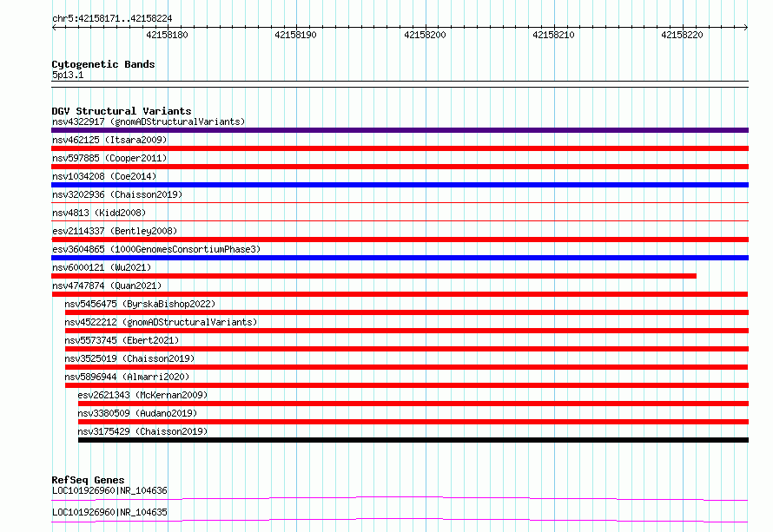Open nsv1034208 (Coe2014) variant label
773x532 pixels.
coord(104,176)
